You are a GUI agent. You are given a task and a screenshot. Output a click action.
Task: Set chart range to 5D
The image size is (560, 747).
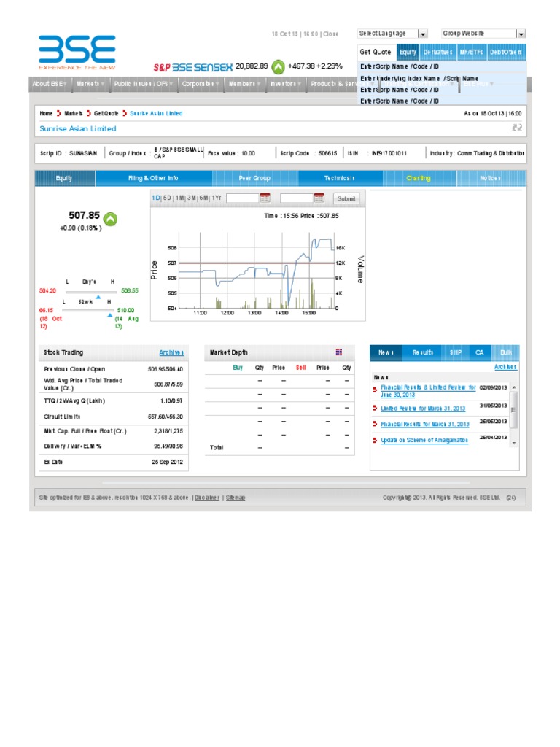pos(167,198)
